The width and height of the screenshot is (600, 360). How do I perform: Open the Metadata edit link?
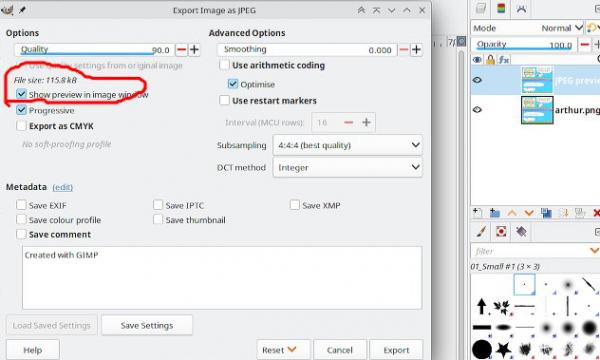(x=63, y=187)
